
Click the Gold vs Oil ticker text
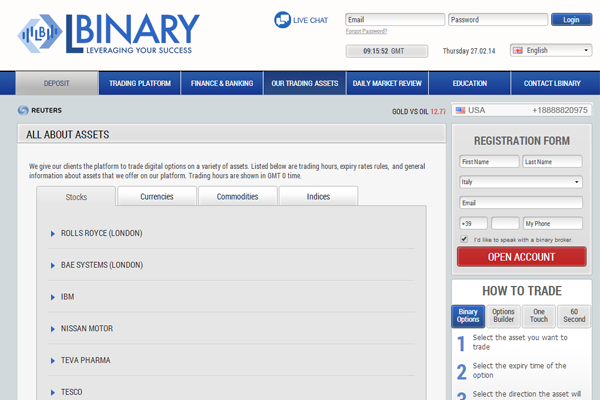pyautogui.click(x=419, y=111)
